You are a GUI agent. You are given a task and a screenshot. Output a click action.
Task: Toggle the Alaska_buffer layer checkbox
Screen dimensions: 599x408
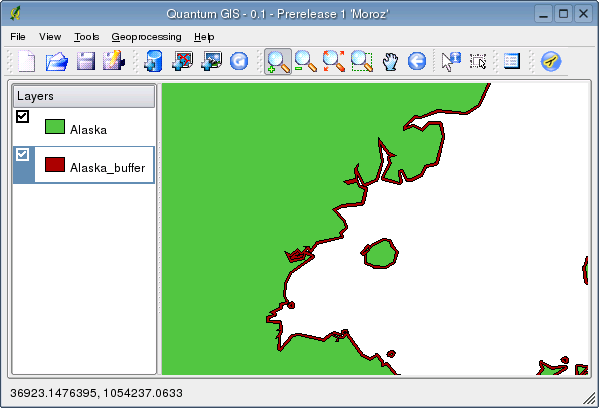(23, 155)
